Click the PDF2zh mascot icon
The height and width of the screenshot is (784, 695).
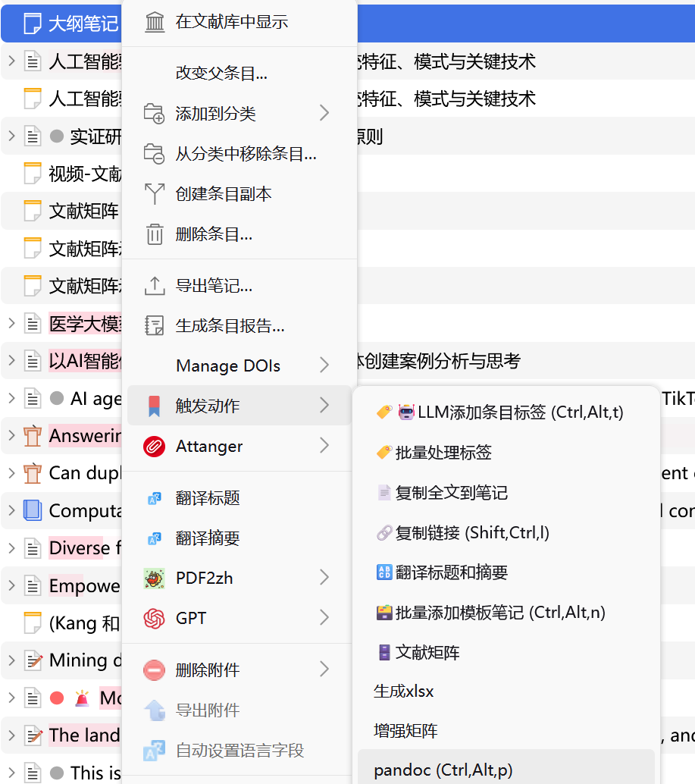coord(155,579)
